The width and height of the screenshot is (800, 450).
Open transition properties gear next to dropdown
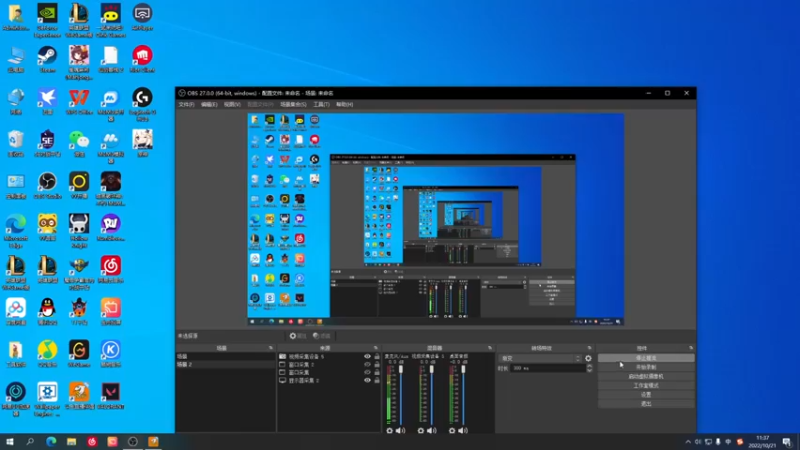(x=588, y=359)
